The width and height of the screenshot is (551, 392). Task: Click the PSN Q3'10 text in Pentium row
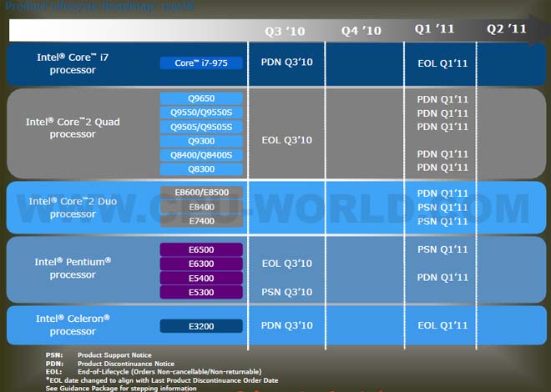(286, 292)
